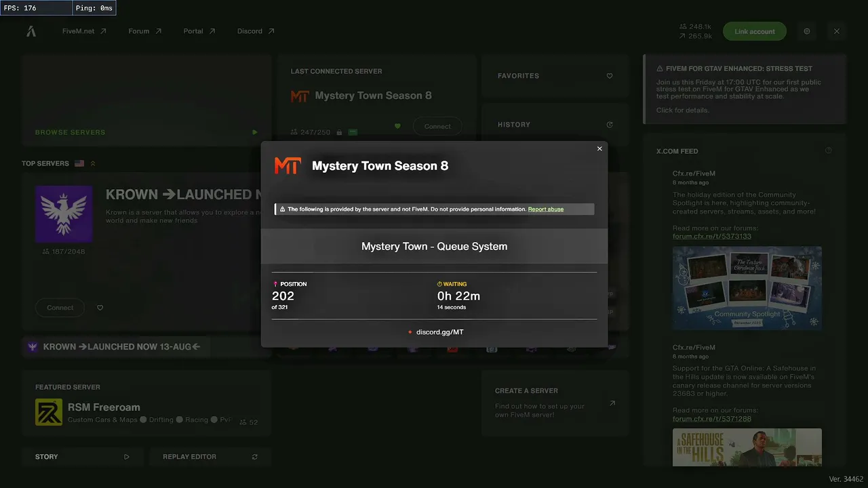Click the play icon on the Story button
Image resolution: width=868 pixels, height=488 pixels.
127,457
